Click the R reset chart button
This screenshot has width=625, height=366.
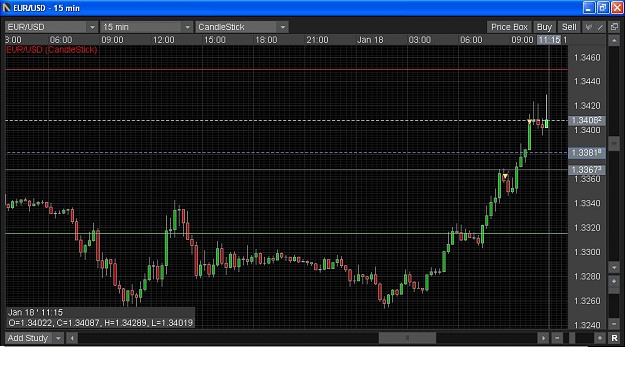[x=614, y=338]
